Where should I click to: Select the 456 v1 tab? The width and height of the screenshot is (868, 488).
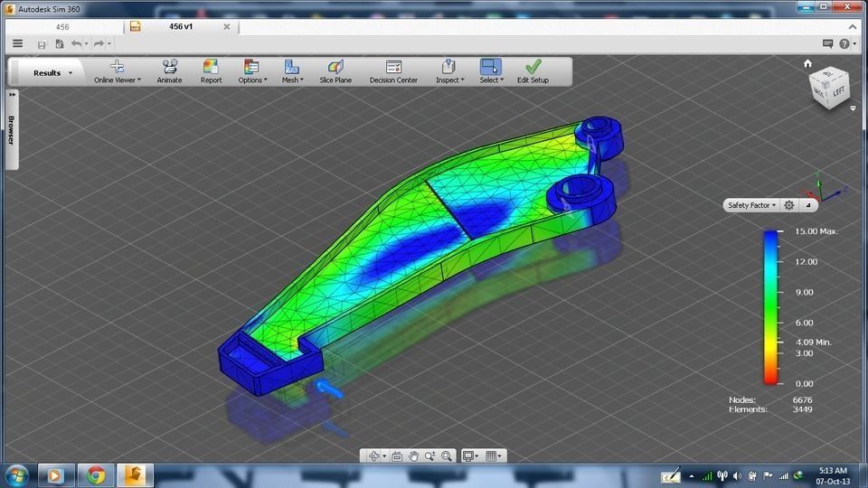181,26
